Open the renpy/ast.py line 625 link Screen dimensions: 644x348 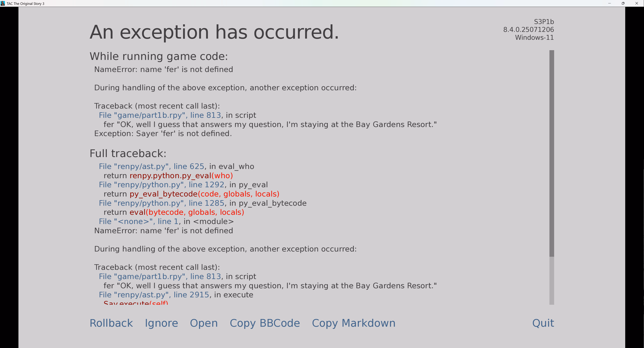[151, 166]
